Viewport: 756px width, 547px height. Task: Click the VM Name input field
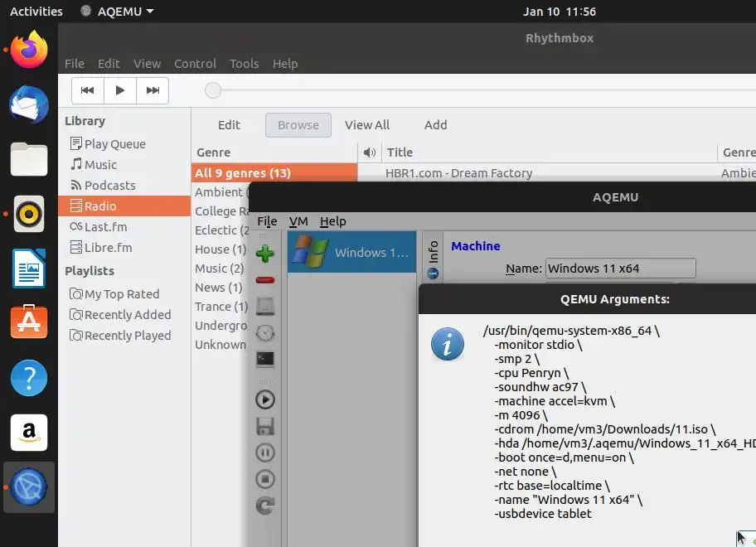pos(621,268)
